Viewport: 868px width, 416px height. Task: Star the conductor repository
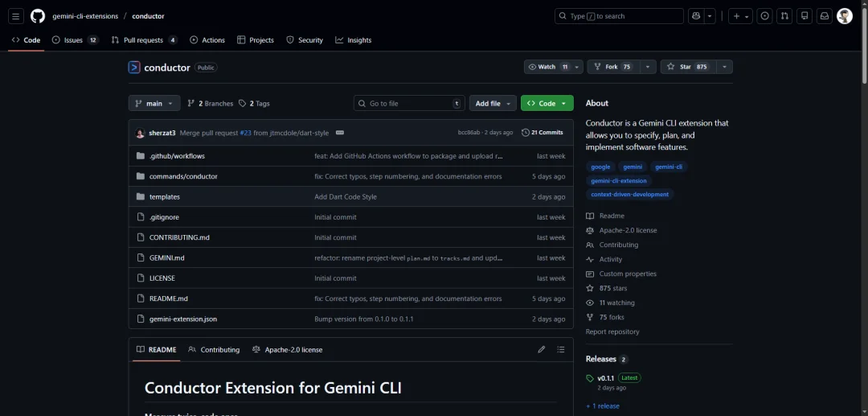point(688,67)
